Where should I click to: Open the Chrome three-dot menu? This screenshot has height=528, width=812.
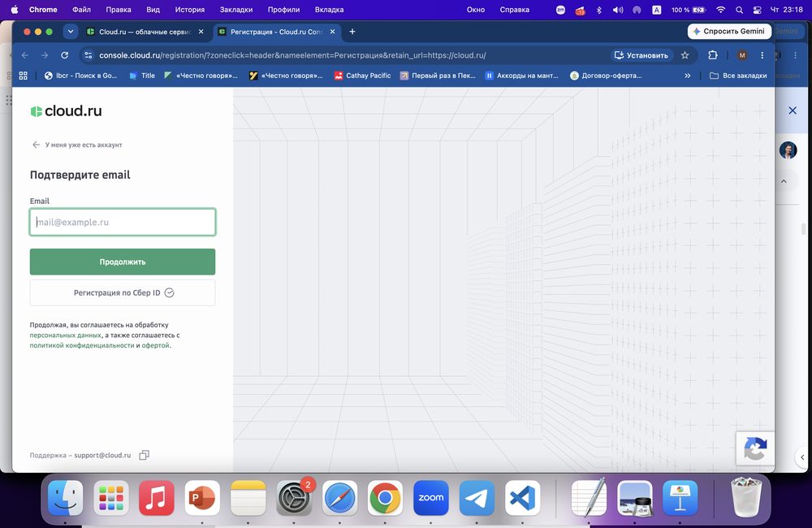(762, 55)
